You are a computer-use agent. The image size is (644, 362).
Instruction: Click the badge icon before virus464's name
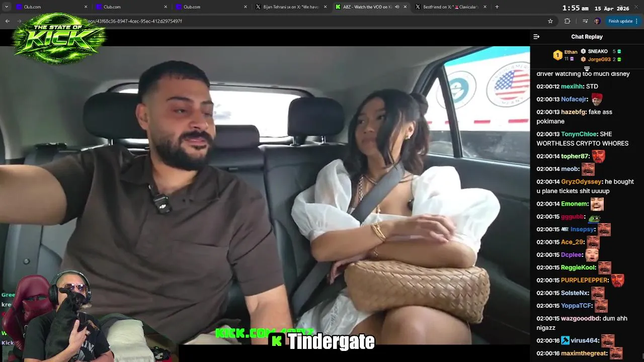point(565,340)
